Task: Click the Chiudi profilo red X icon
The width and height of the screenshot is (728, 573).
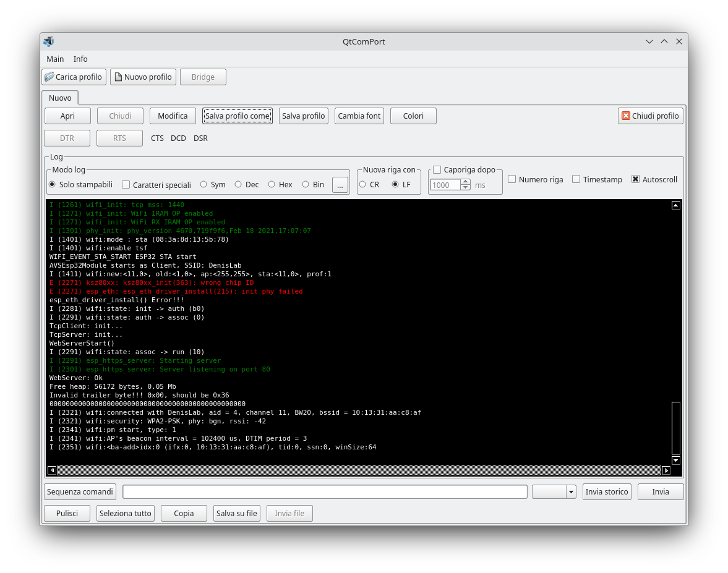Action: (x=626, y=116)
